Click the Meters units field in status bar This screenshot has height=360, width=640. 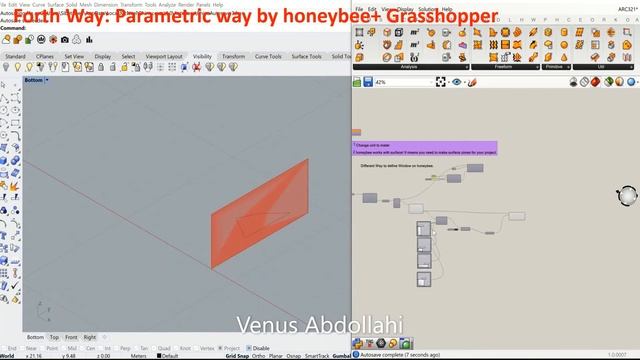[138, 356]
